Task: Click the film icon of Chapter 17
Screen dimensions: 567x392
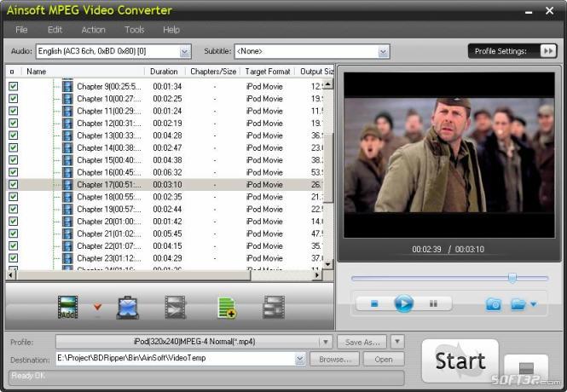Action: pyautogui.click(x=67, y=185)
